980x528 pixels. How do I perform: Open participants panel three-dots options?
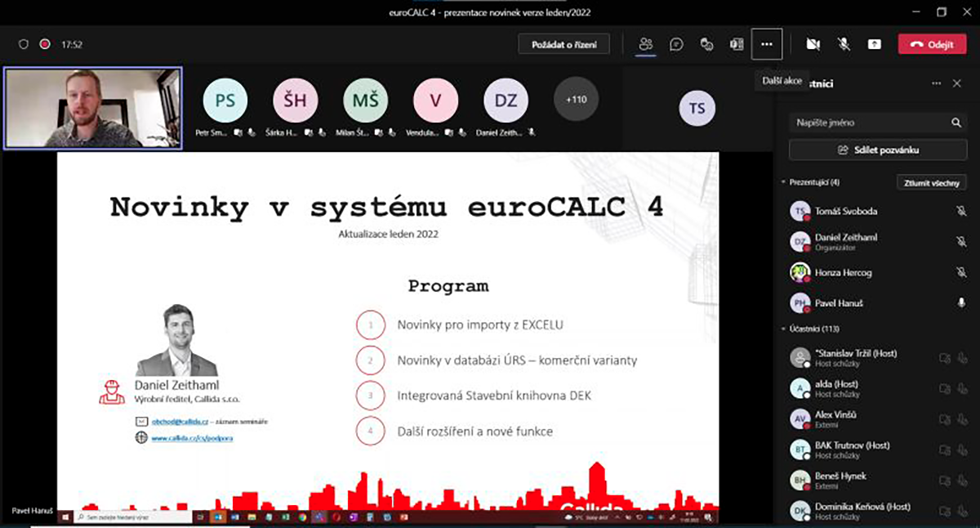click(x=936, y=83)
